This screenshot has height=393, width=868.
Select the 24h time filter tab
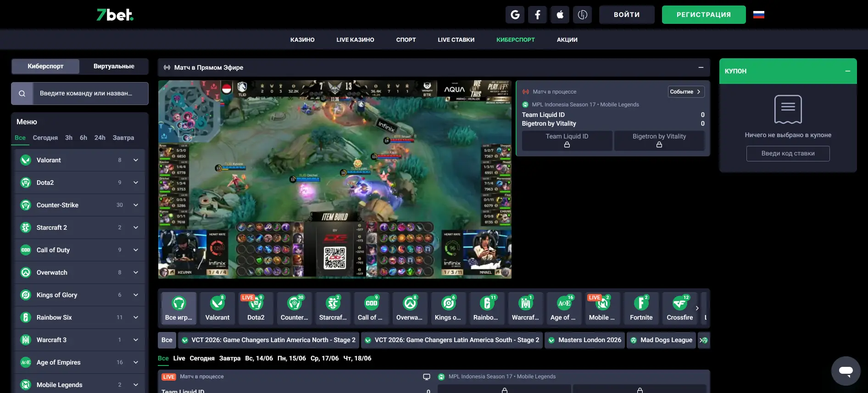100,138
